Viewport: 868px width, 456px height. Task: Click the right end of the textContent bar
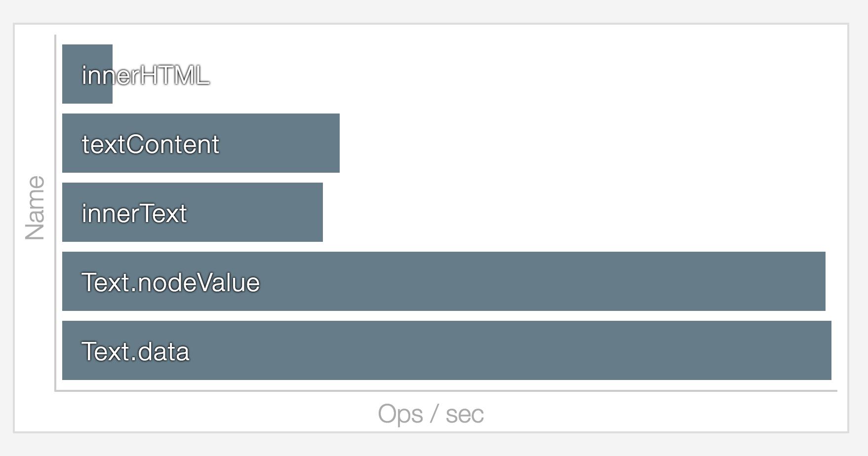pos(336,143)
